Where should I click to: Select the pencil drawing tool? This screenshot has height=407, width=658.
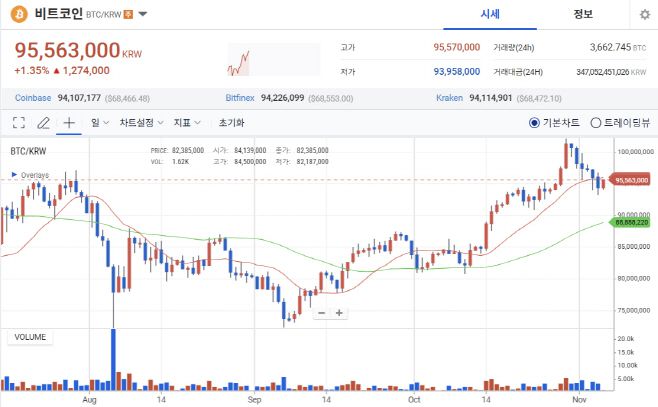click(x=43, y=123)
